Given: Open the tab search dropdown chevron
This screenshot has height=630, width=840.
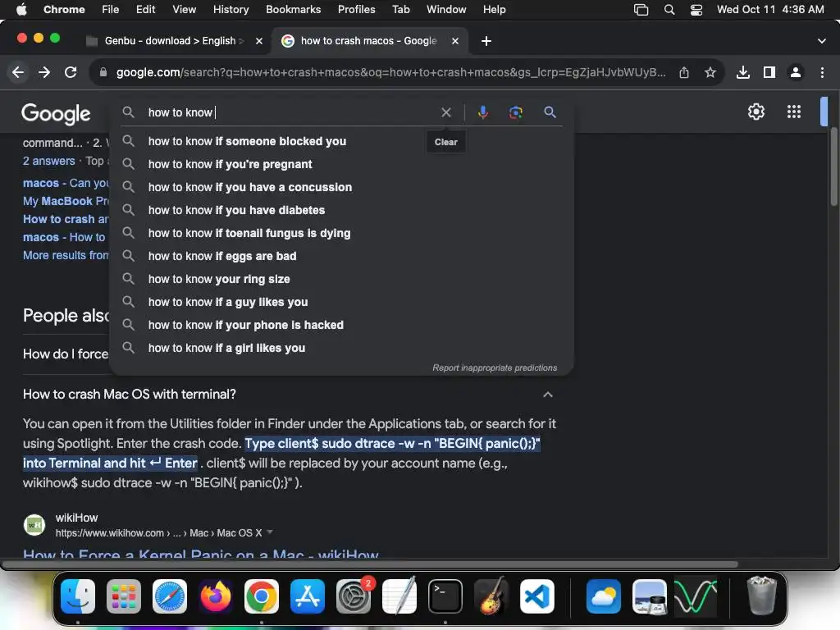Looking at the screenshot, I should pos(822,41).
